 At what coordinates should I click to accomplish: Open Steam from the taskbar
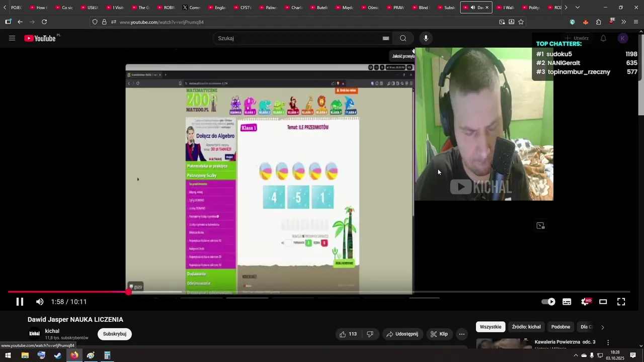point(58,355)
